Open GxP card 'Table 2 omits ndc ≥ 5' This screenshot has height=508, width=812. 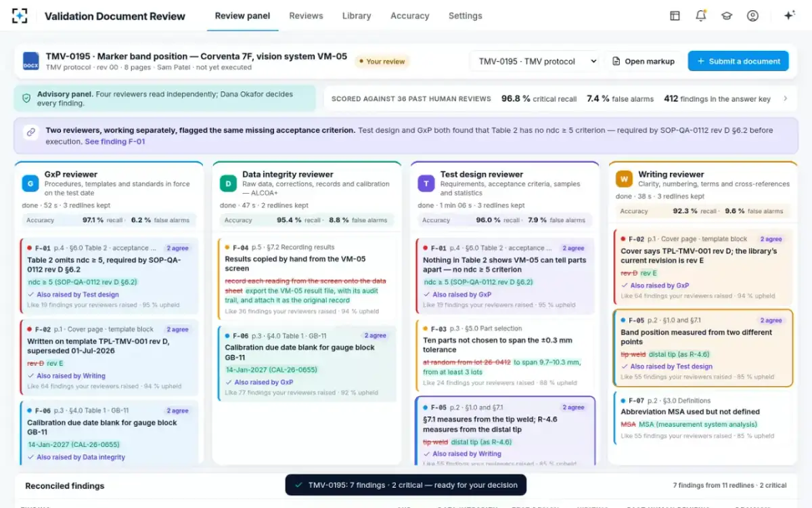point(108,275)
